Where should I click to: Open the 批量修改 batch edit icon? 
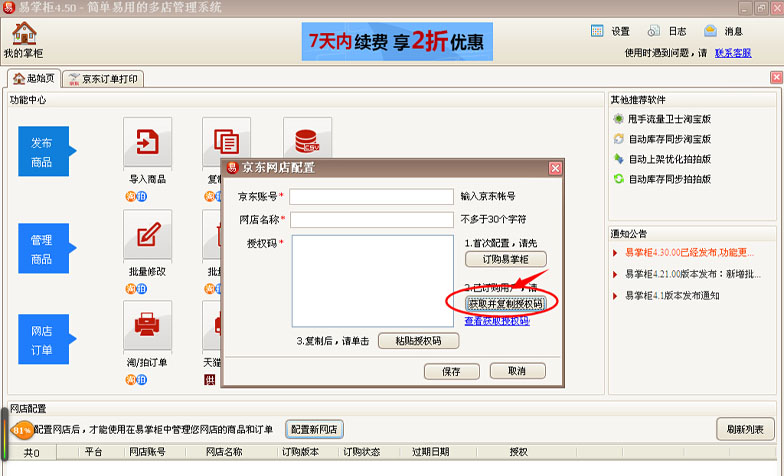coord(148,235)
